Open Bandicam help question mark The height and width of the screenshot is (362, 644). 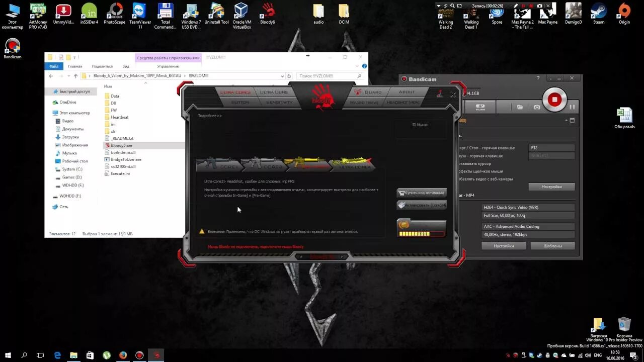[x=538, y=78]
